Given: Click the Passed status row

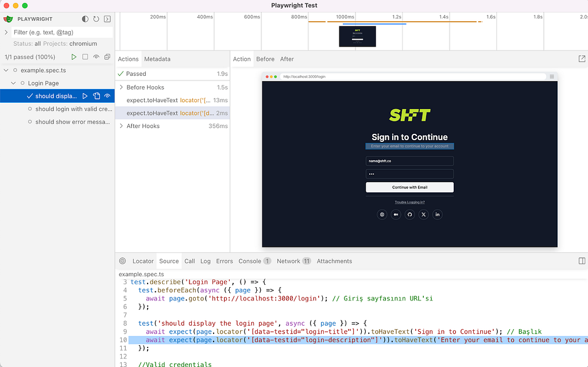Looking at the screenshot, I should click(x=172, y=74).
